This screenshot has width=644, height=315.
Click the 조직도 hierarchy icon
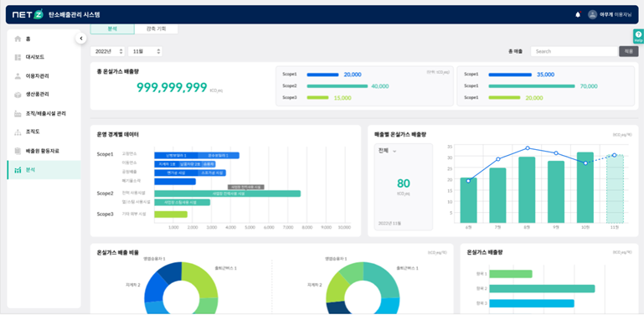coord(18,132)
